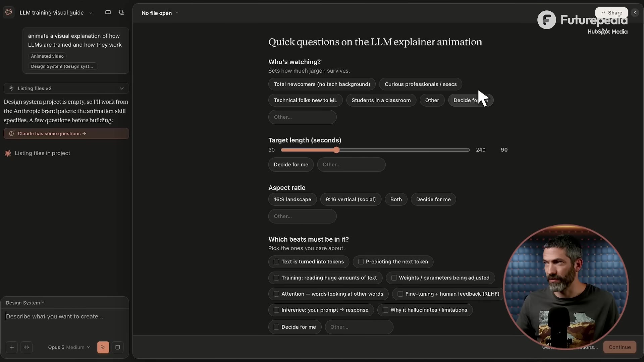Select Students in a classroom
644x362 pixels.
[381, 100]
